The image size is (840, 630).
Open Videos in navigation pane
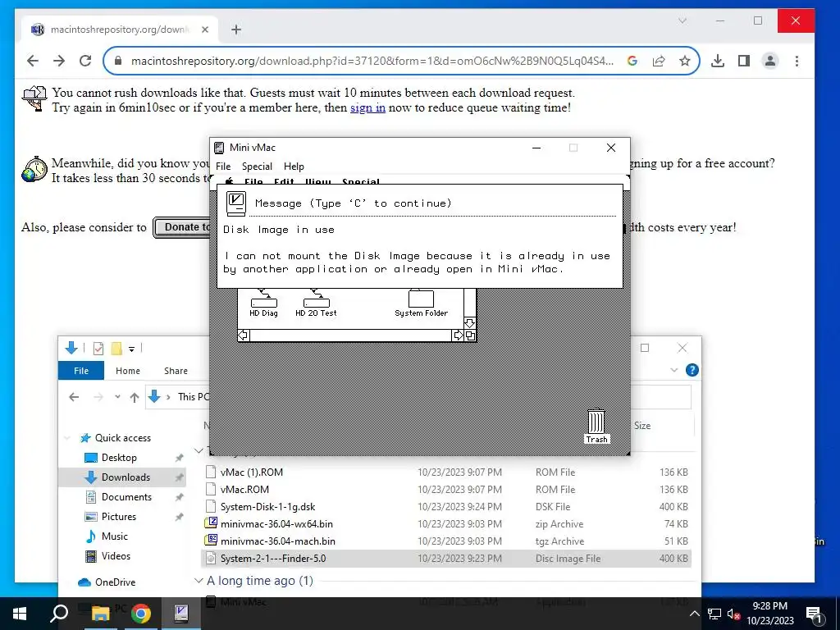pyautogui.click(x=116, y=556)
